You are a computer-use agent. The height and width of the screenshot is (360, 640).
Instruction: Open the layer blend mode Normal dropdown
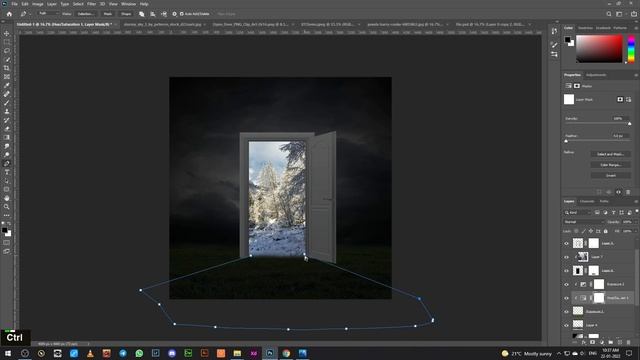pos(584,222)
